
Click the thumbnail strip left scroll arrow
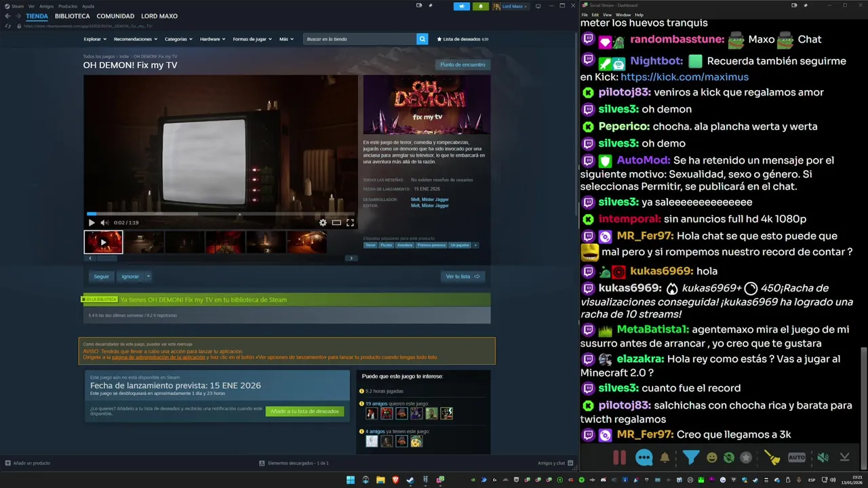point(90,258)
